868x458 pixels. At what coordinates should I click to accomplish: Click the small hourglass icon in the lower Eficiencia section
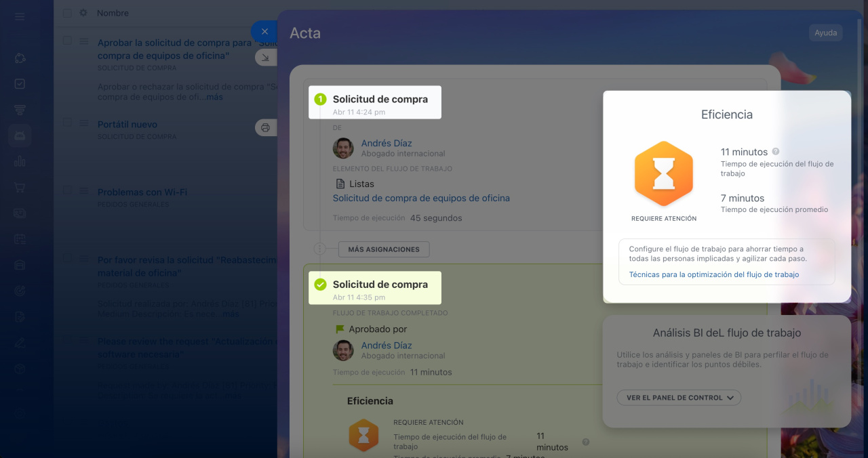coord(363,435)
